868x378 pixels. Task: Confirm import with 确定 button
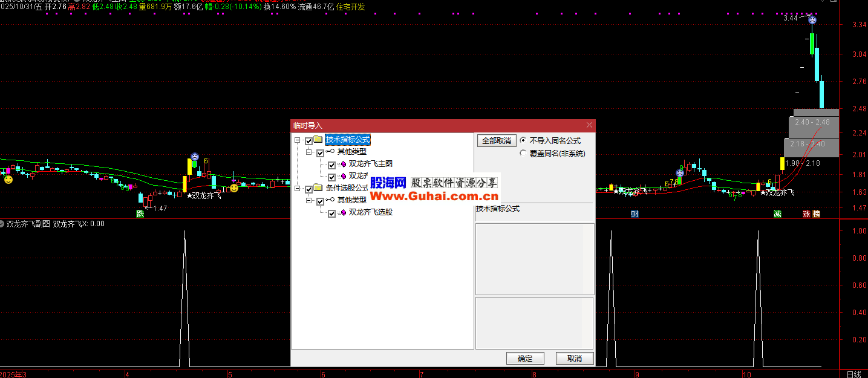pos(525,358)
